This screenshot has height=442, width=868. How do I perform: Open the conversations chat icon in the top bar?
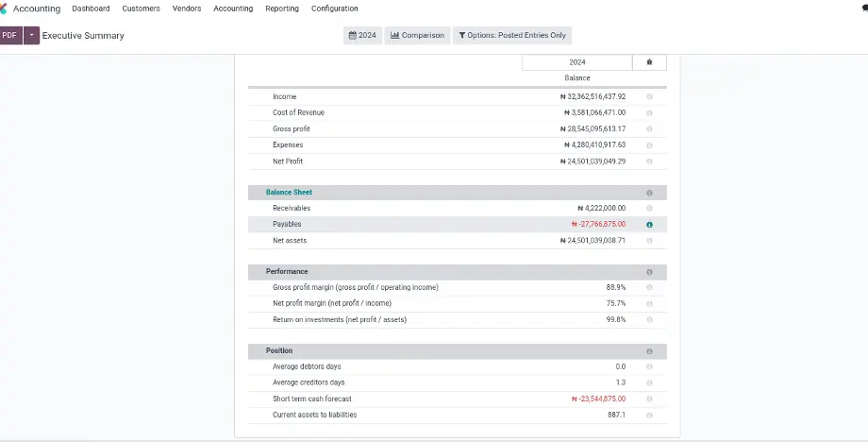tap(864, 8)
